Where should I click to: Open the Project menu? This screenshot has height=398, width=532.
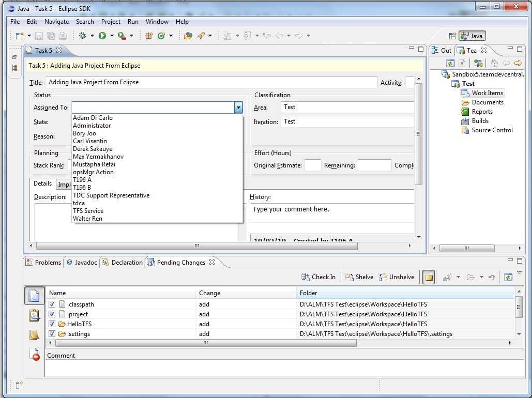[x=111, y=22]
